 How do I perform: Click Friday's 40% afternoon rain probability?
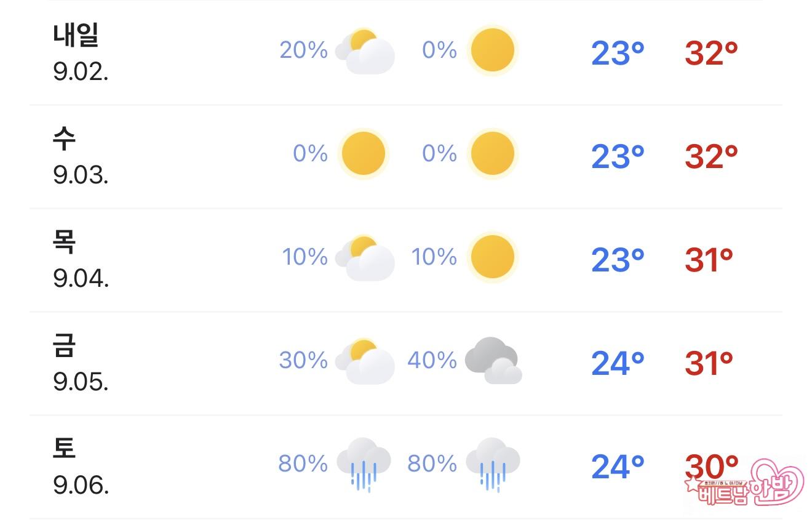coord(432,360)
